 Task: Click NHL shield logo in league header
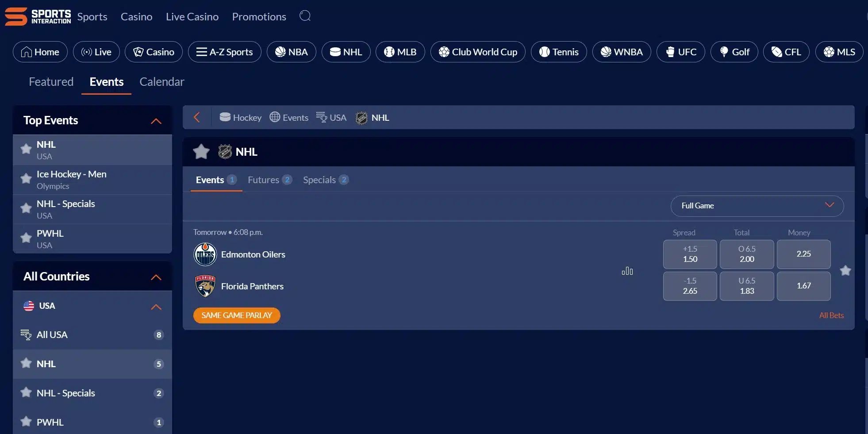[225, 152]
